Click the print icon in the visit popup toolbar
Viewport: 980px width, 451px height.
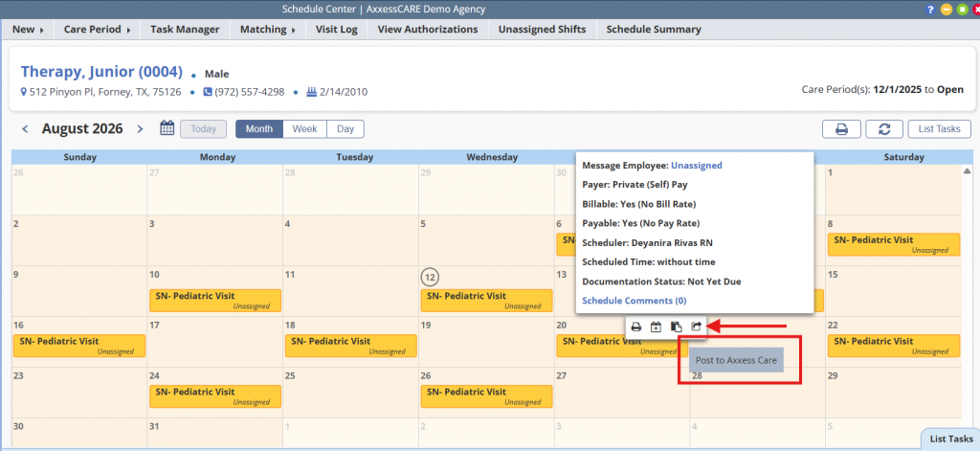pos(636,327)
